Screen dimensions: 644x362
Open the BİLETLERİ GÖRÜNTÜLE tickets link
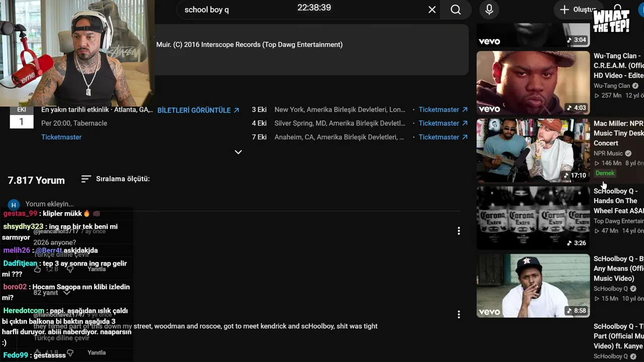pyautogui.click(x=198, y=110)
